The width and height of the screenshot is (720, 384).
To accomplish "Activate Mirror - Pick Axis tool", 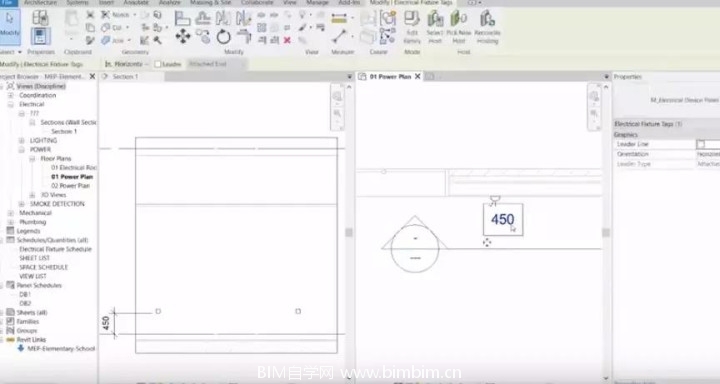I will (223, 18).
